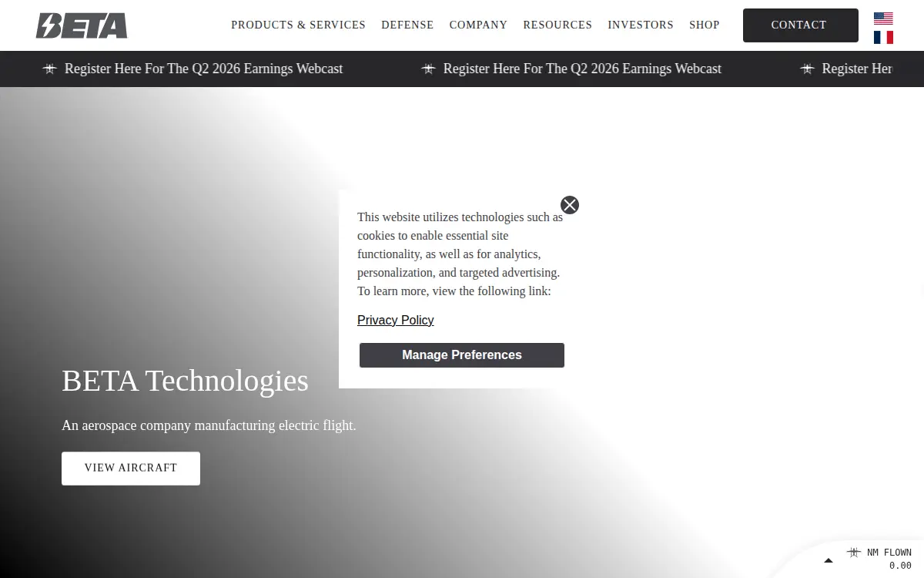The height and width of the screenshot is (578, 924).
Task: Close the cookie notice with the X icon
Action: point(570,205)
